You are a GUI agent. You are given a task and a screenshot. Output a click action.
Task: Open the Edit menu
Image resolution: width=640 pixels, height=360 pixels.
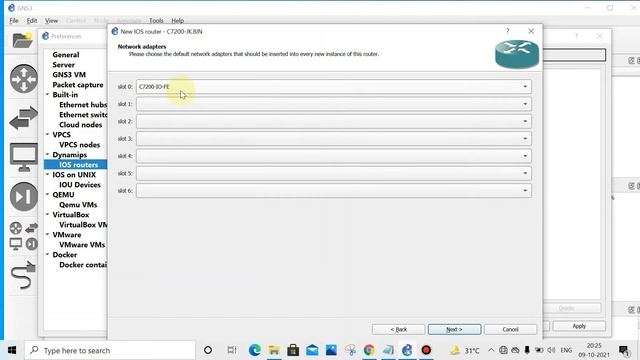tap(32, 20)
